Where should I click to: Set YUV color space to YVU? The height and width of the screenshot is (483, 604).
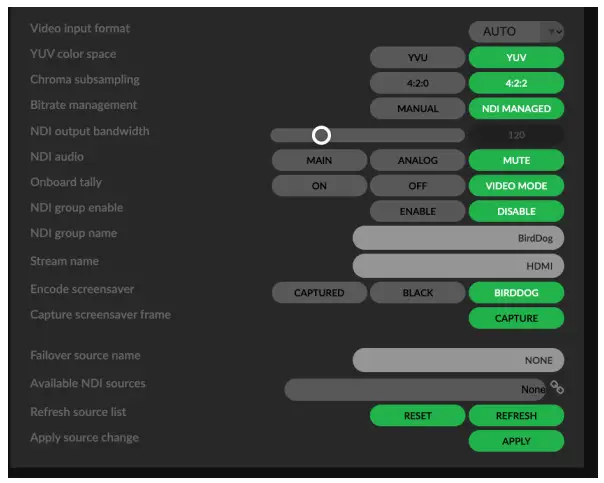417,58
